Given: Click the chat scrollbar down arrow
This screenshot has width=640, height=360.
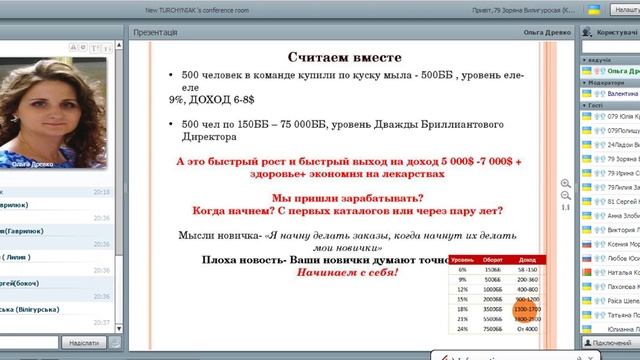Looking at the screenshot, I should coord(119,329).
